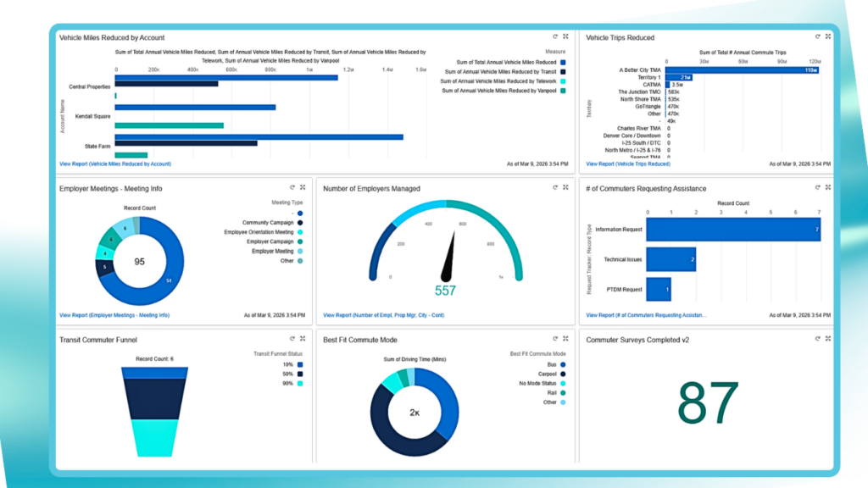This screenshot has height=488, width=868.
Task: Refresh the # of Commuters Requesting Assistance widget
Action: pos(818,188)
